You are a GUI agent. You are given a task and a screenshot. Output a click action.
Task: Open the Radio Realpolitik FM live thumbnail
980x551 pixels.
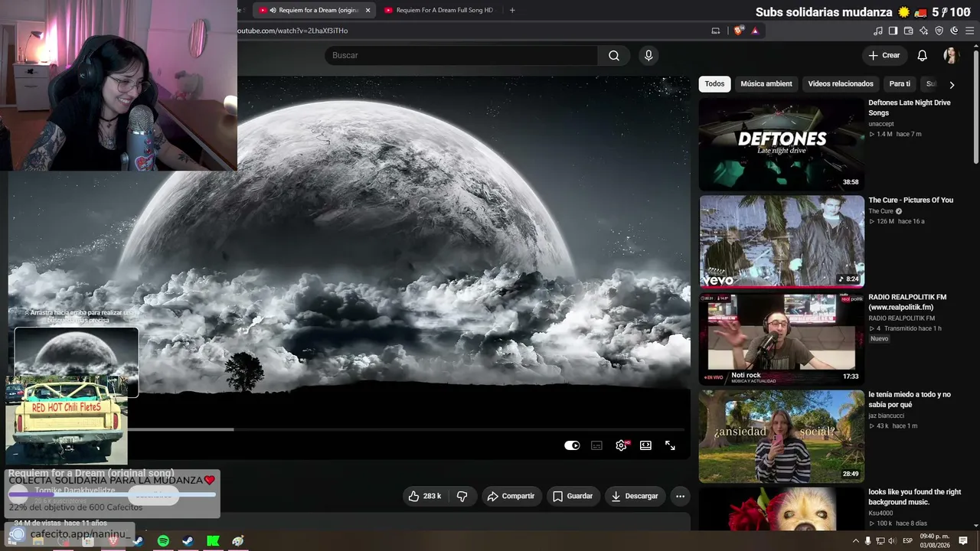pyautogui.click(x=781, y=338)
